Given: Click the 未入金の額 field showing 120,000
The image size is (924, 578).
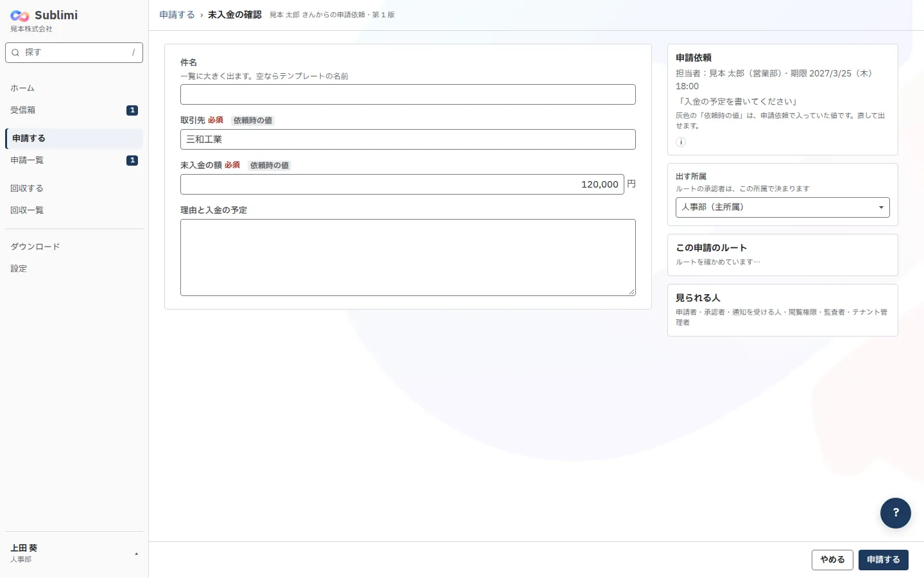Looking at the screenshot, I should [x=402, y=184].
